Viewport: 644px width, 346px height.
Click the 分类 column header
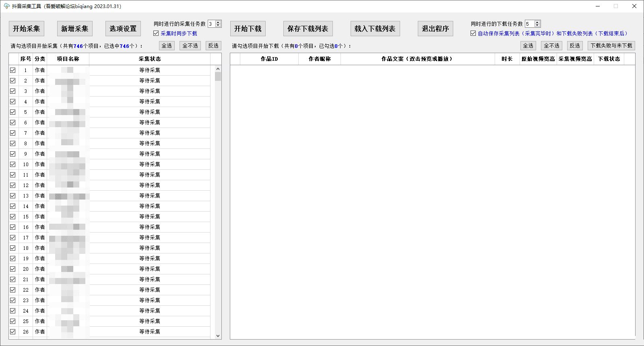tap(40, 59)
